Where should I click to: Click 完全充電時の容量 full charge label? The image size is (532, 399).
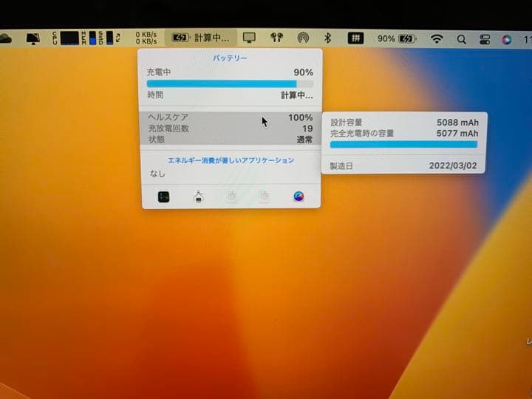362,133
